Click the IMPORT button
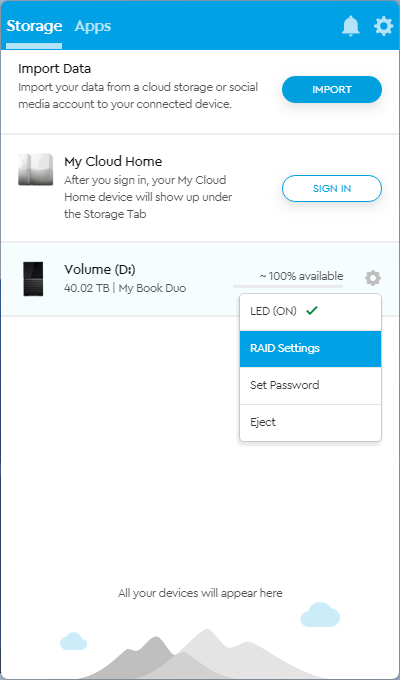This screenshot has width=400, height=680. [332, 90]
